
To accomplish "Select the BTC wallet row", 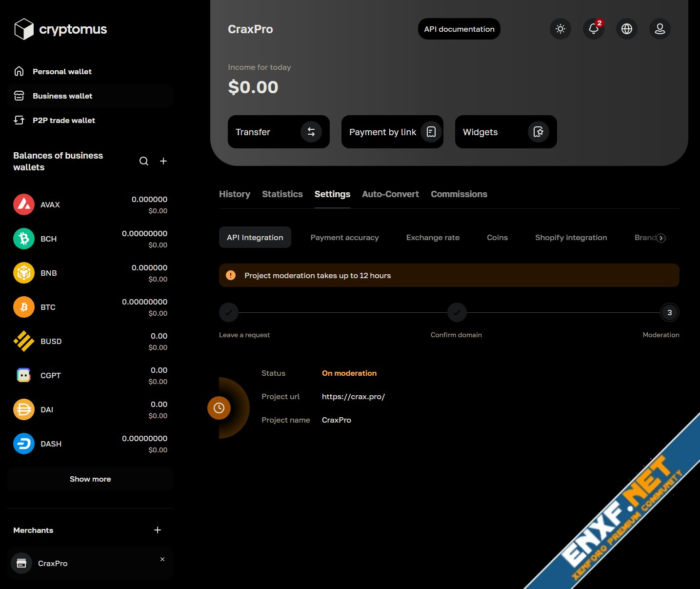I will tap(90, 307).
